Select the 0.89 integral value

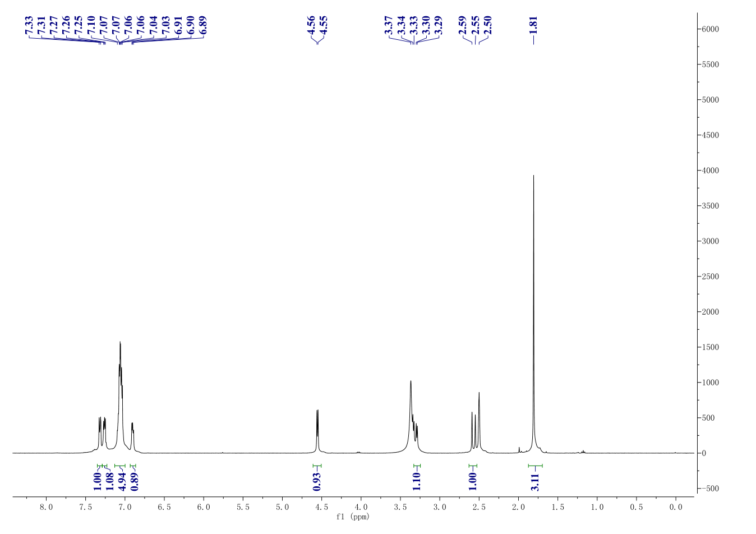click(134, 482)
